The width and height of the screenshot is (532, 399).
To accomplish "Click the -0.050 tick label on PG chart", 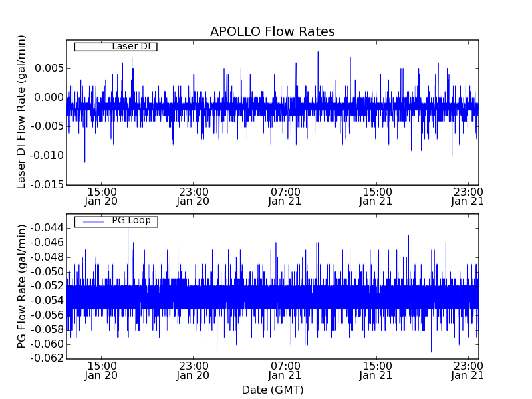I will coord(47,272).
